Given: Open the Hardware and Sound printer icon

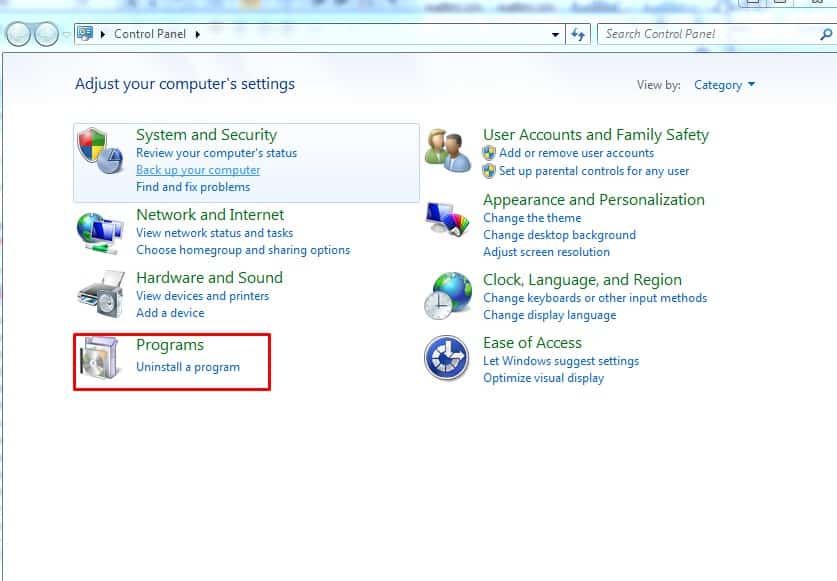Looking at the screenshot, I should (101, 294).
